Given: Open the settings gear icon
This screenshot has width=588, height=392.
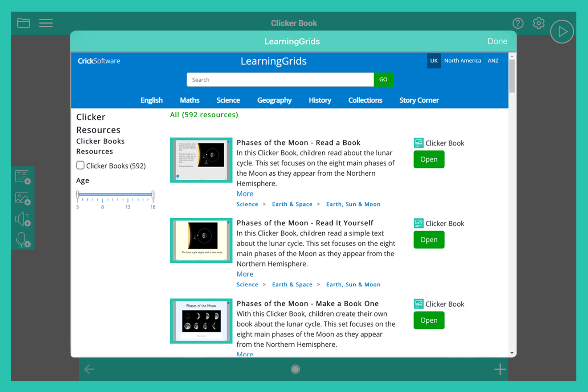Looking at the screenshot, I should [538, 23].
